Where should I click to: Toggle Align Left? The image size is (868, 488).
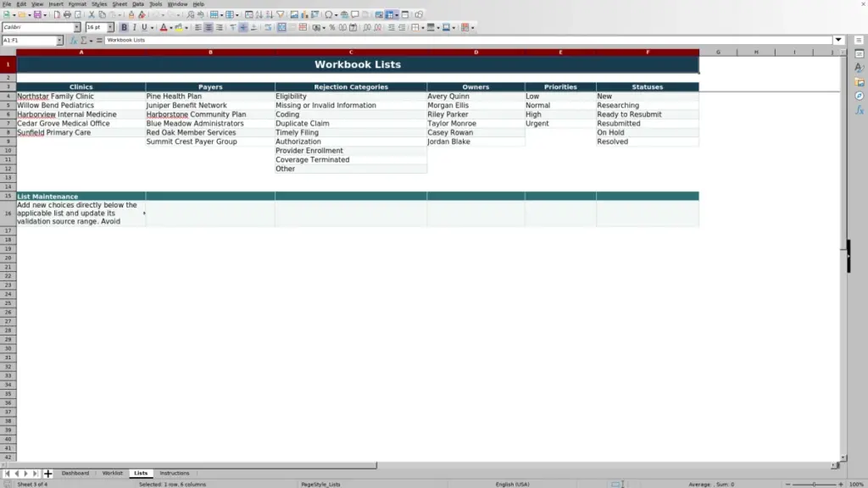coord(198,28)
